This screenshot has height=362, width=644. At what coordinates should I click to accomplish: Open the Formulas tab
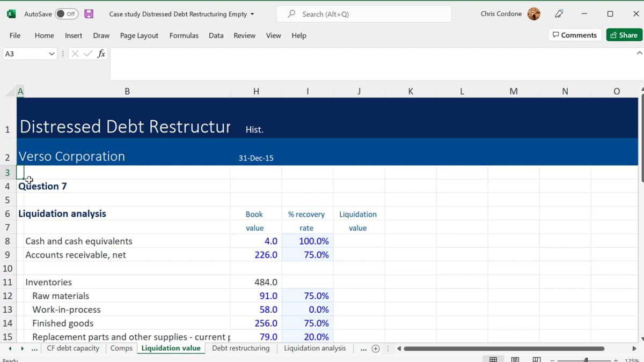(184, 35)
